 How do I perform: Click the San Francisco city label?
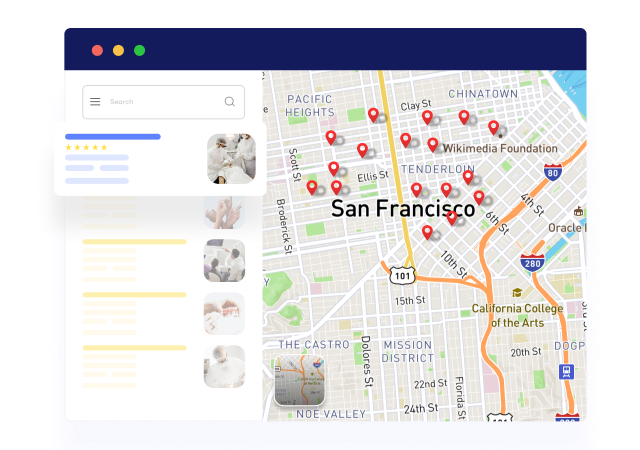click(403, 208)
